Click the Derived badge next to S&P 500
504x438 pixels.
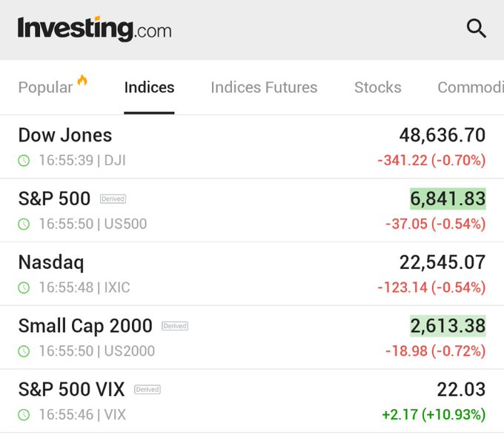[113, 199]
